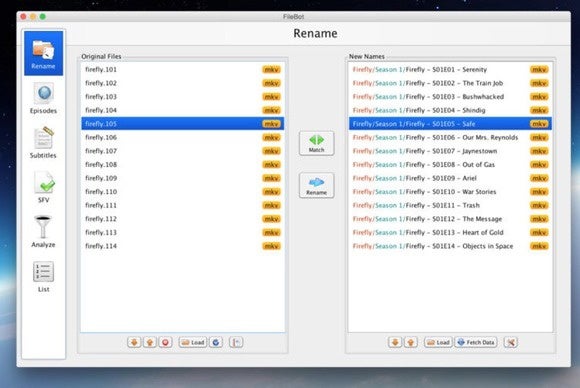580x388 pixels.
Task: Click mkv badge on firefly.114 row
Action: [272, 246]
